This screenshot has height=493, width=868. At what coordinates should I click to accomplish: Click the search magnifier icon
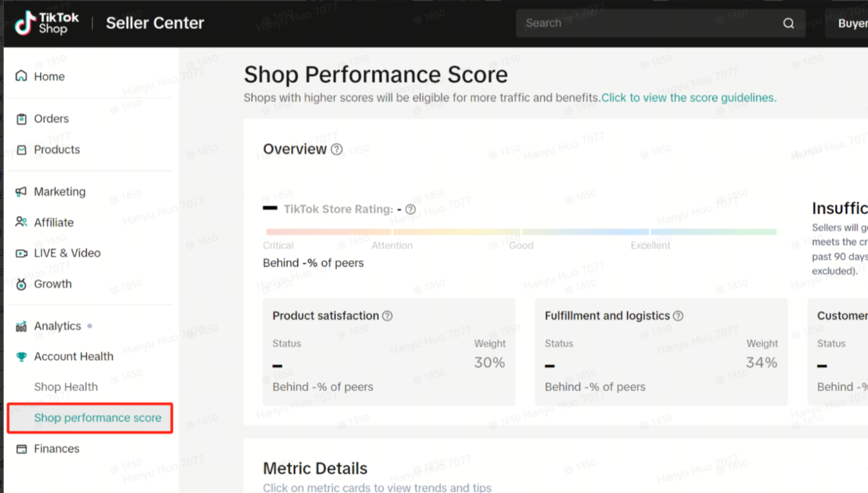(788, 23)
